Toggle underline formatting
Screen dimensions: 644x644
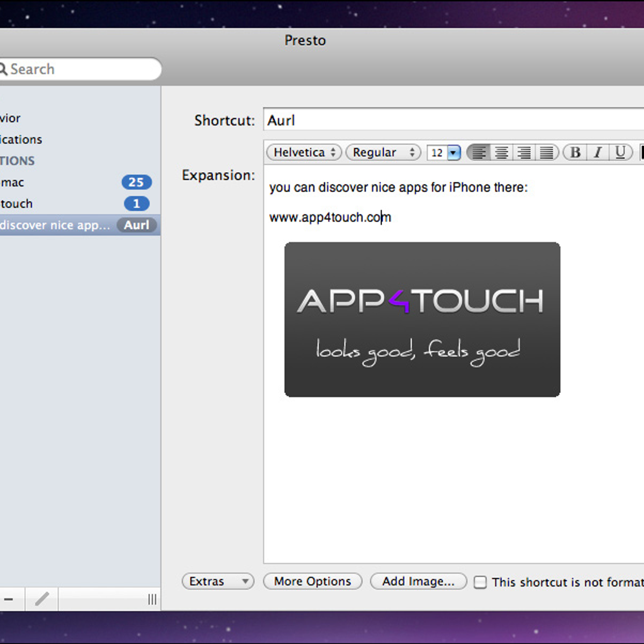tap(620, 153)
